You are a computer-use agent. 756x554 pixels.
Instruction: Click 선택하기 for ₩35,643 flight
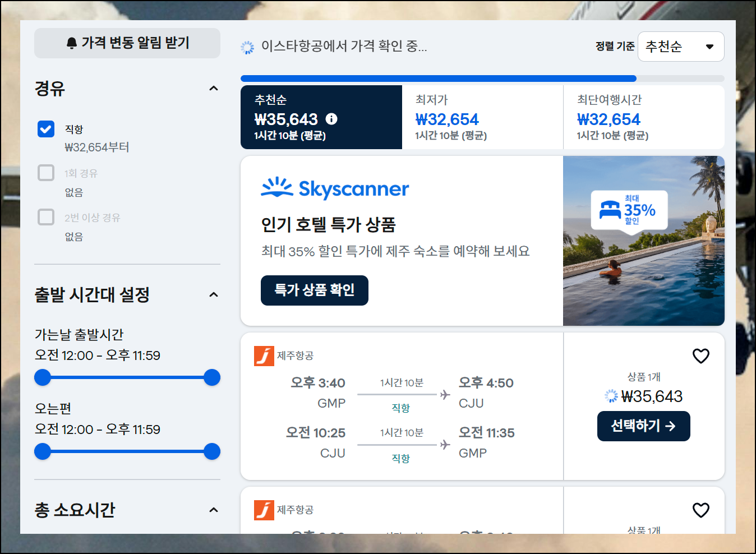pos(644,426)
